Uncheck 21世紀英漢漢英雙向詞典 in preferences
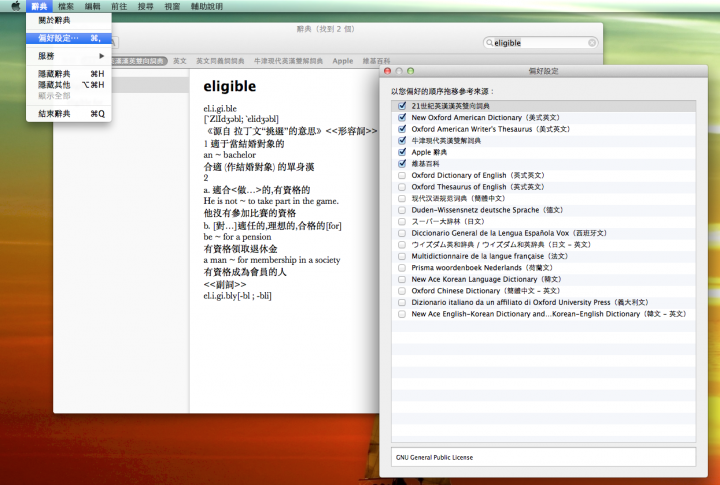Image resolution: width=720 pixels, height=485 pixels. [402, 106]
